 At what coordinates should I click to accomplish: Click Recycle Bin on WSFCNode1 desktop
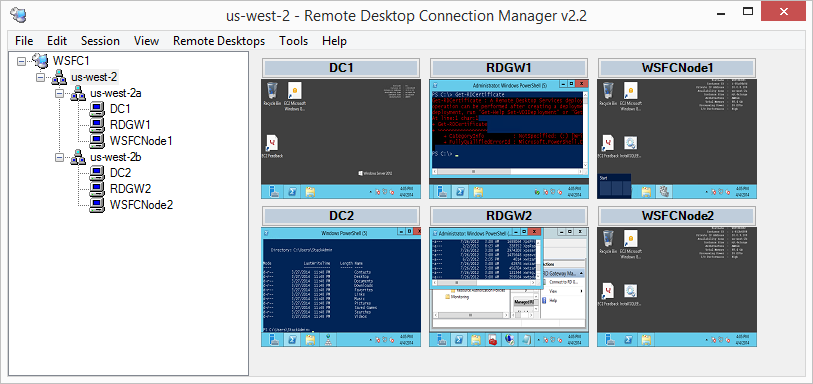pyautogui.click(x=608, y=94)
